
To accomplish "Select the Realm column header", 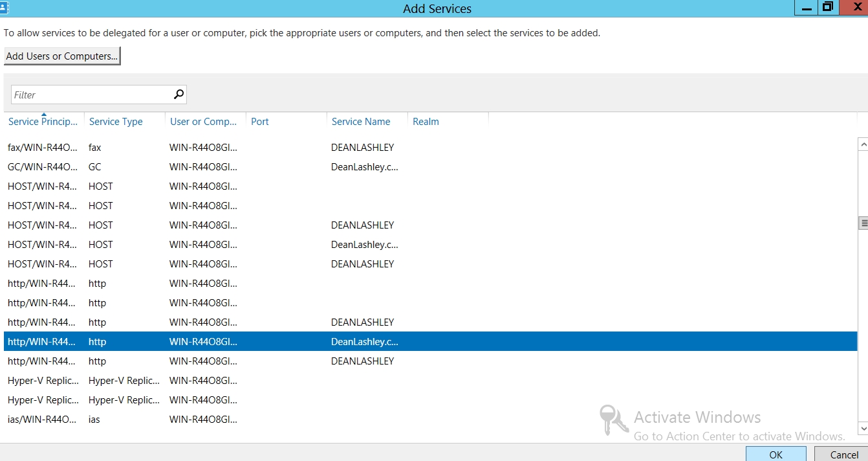I will click(426, 122).
